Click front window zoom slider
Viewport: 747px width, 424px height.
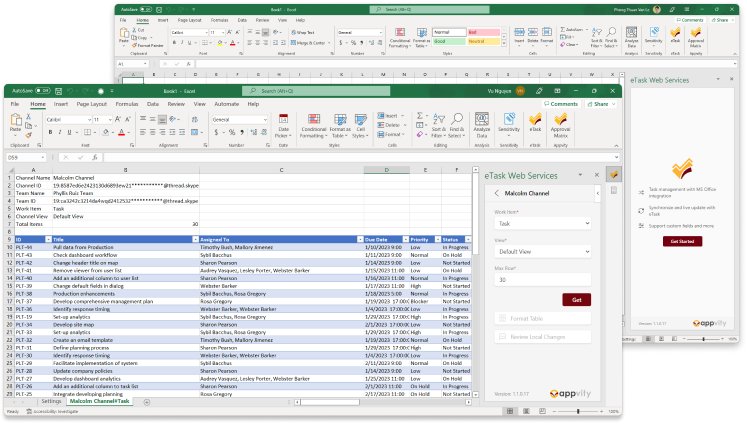tap(578, 411)
